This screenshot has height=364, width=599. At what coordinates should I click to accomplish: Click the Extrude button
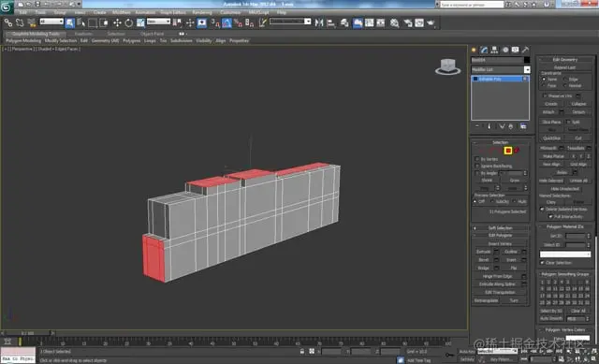click(483, 252)
